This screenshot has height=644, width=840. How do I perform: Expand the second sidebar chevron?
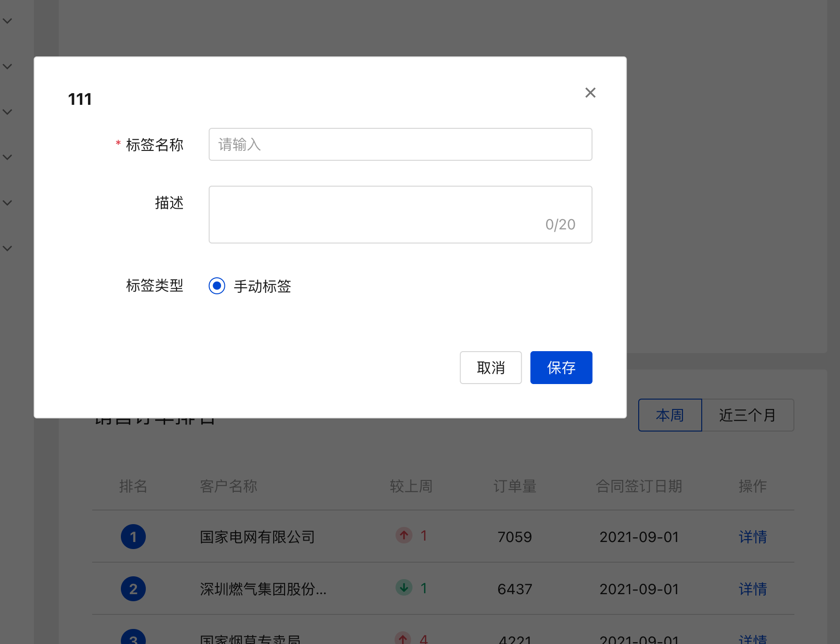coord(7,66)
